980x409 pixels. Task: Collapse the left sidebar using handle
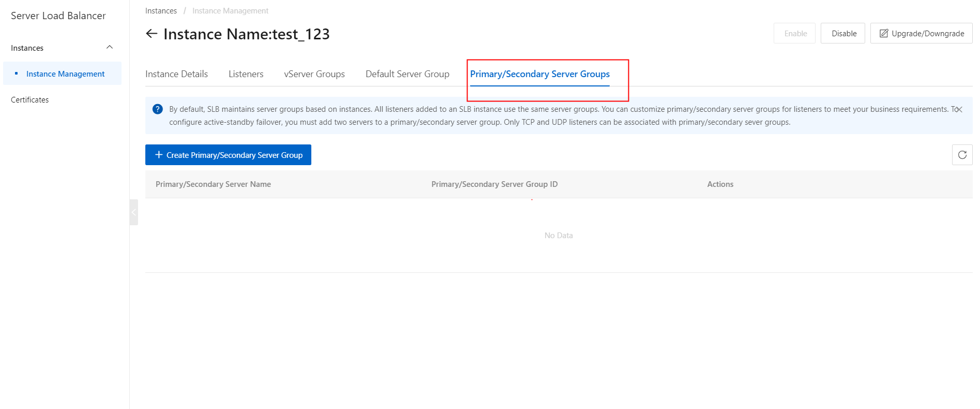(134, 212)
